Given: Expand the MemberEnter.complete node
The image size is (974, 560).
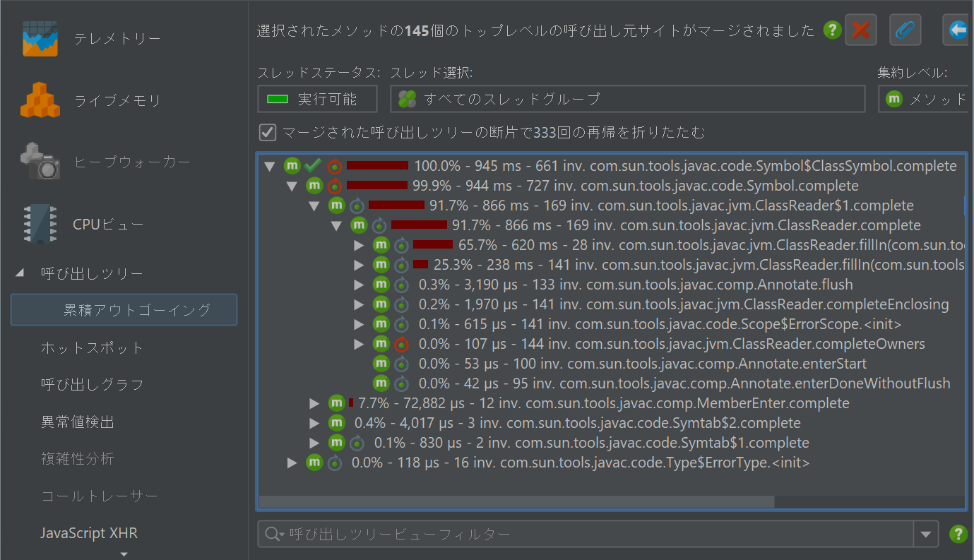Looking at the screenshot, I should pyautogui.click(x=315, y=403).
